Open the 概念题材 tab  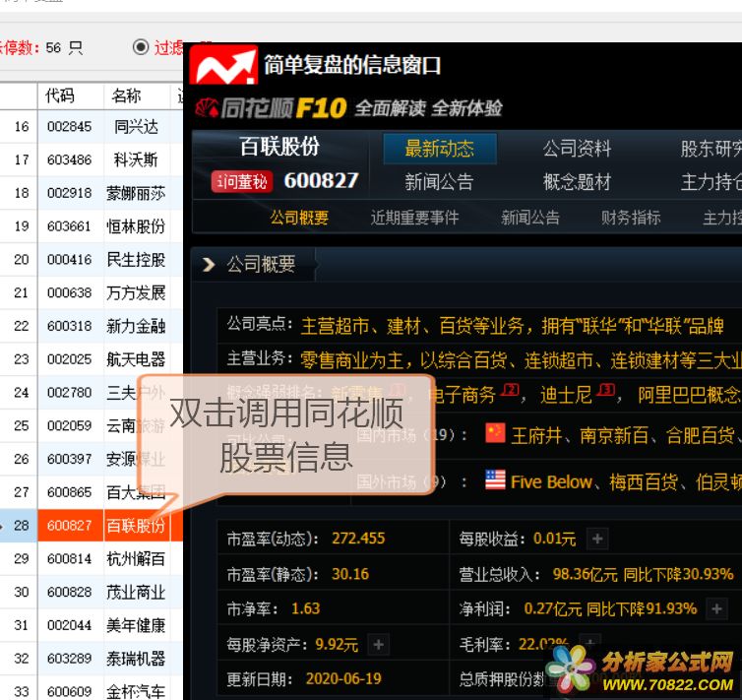click(x=577, y=182)
